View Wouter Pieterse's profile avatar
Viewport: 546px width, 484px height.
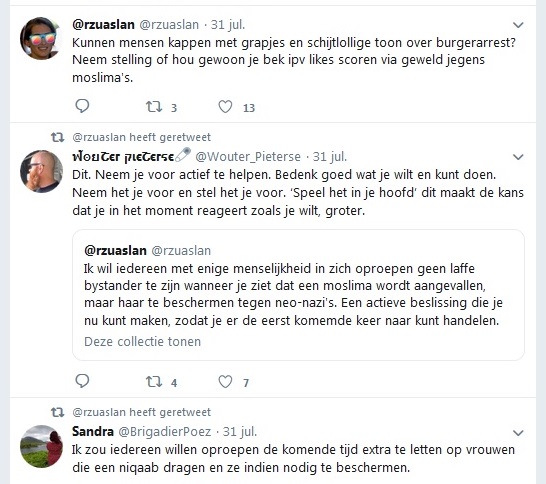point(41,171)
